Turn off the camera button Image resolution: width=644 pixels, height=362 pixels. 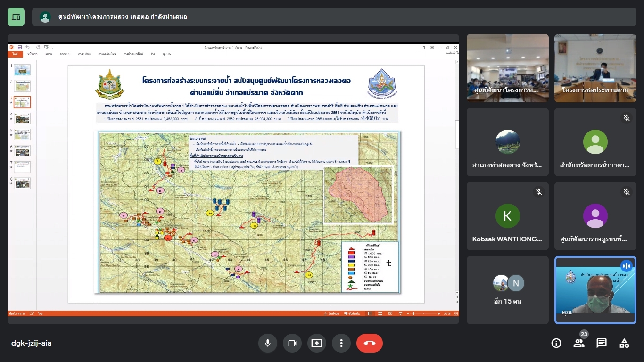292,343
